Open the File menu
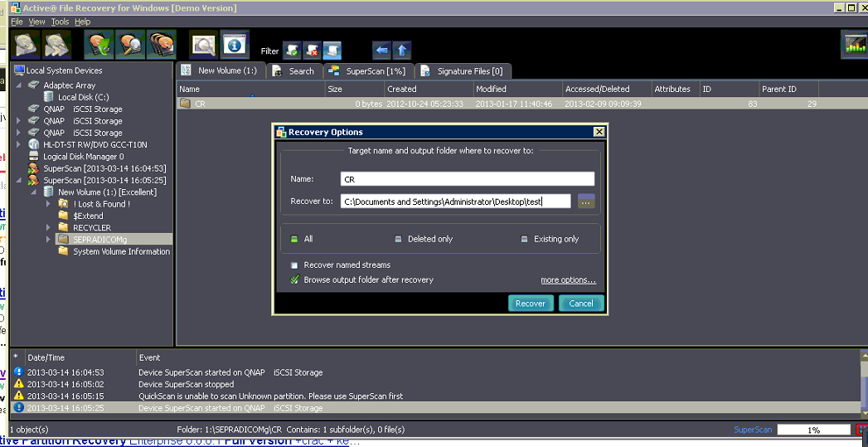868x447 pixels. 17,22
